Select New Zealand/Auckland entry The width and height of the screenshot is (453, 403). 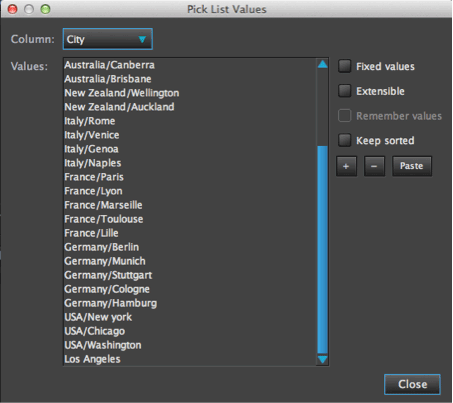pyautogui.click(x=190, y=107)
